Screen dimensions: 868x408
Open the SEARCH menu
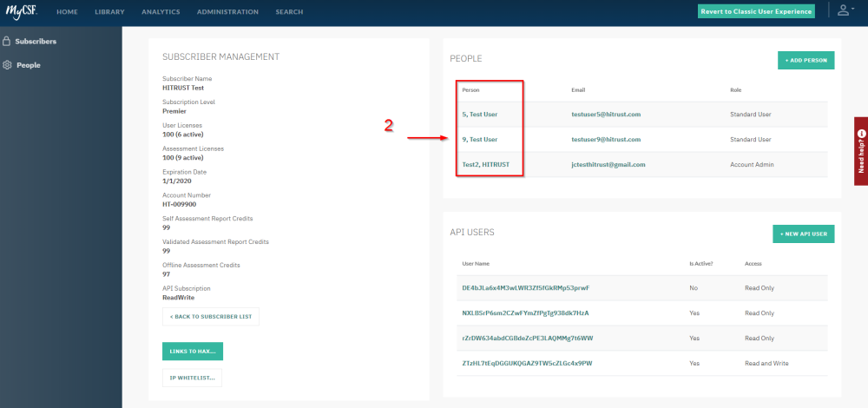point(290,11)
